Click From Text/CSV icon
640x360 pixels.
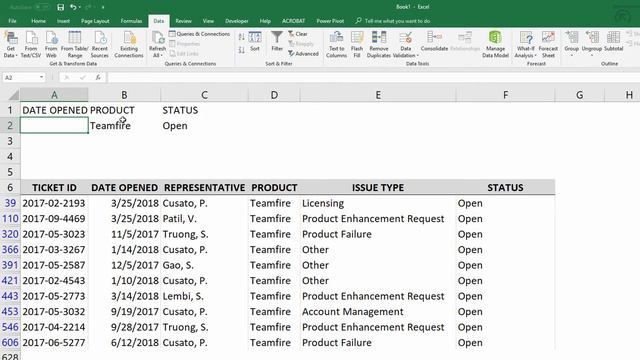click(x=31, y=45)
